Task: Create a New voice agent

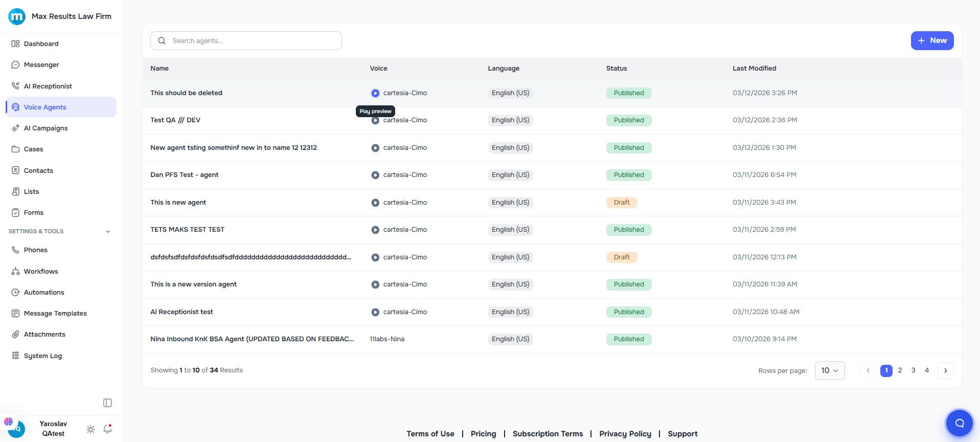Action: [931, 41]
